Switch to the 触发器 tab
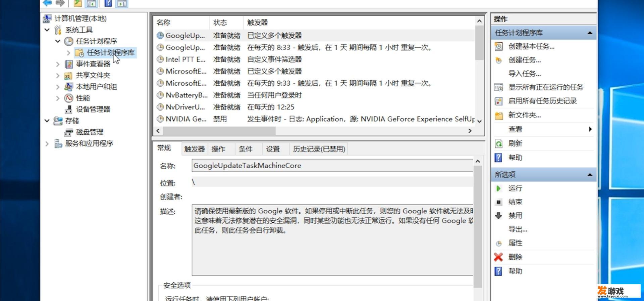Screen dimensions: 644x301 click(194, 149)
